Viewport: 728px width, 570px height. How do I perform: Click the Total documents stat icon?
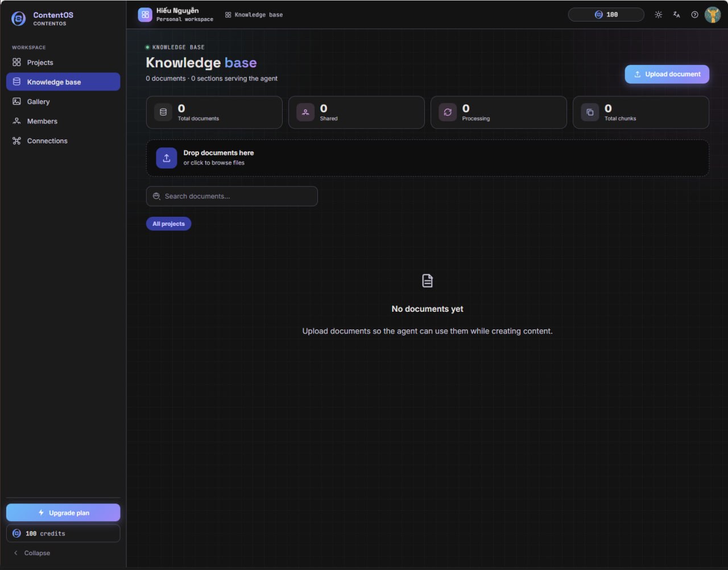(x=163, y=112)
